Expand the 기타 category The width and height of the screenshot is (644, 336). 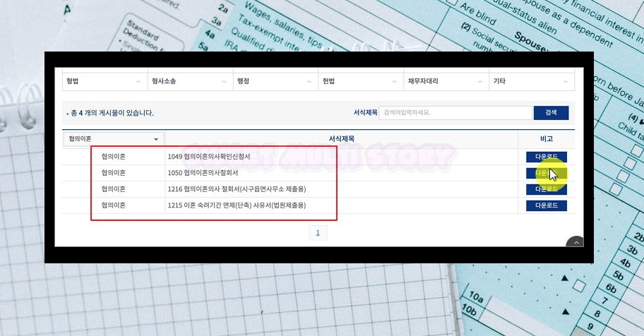[532, 81]
